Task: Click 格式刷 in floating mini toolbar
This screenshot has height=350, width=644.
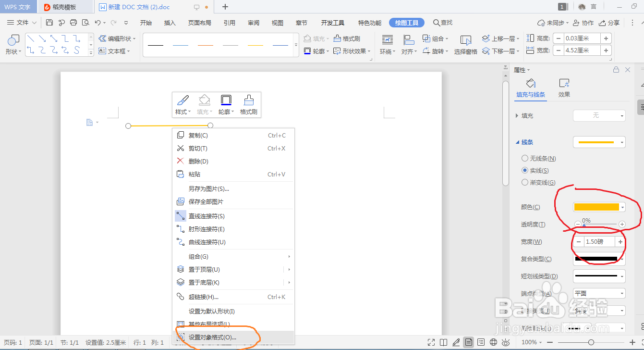Action: [x=249, y=104]
